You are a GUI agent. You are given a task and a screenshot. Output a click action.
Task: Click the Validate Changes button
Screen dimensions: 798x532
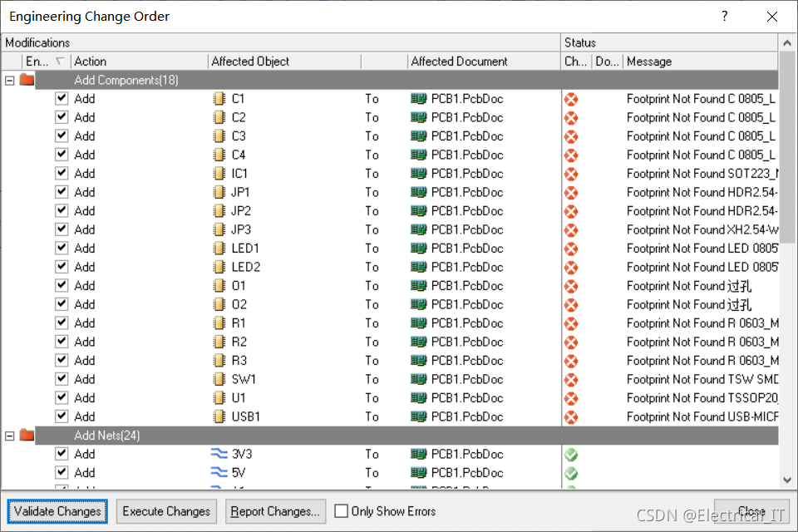point(57,511)
